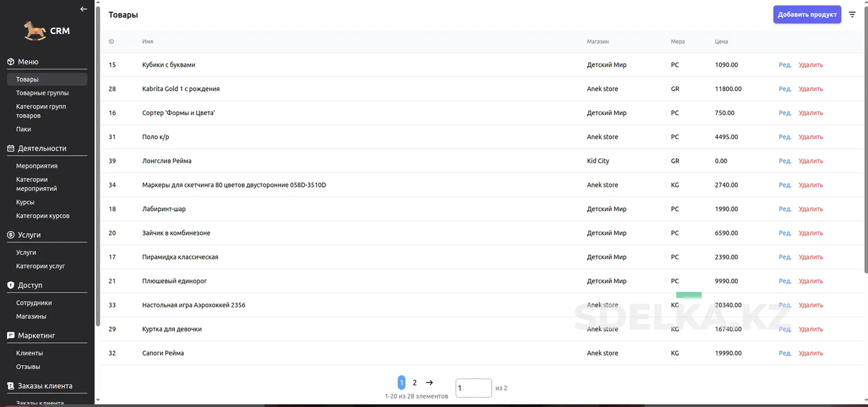The width and height of the screenshot is (868, 407).
Task: Open Курсы menu item
Action: 25,202
